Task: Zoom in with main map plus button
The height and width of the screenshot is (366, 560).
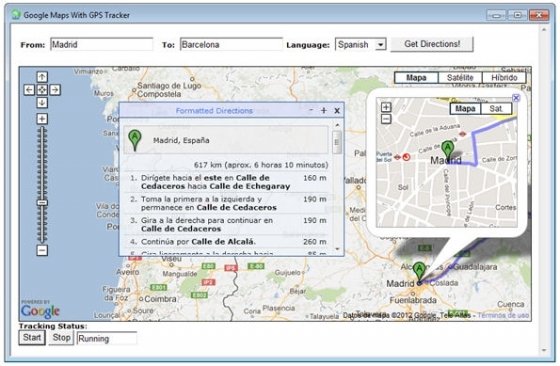Action: 42,119
